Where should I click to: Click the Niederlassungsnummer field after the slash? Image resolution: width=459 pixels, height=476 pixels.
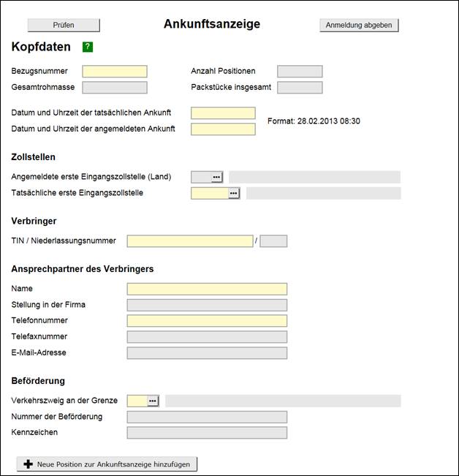point(273,241)
